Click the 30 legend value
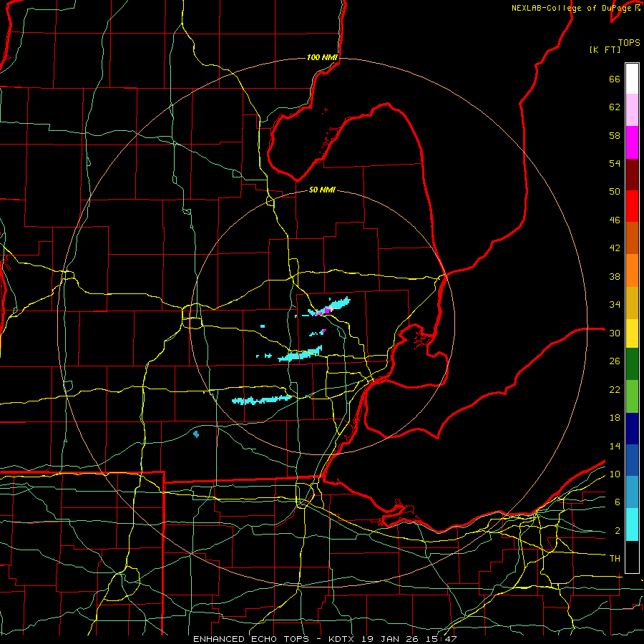644x644 pixels. click(x=615, y=333)
